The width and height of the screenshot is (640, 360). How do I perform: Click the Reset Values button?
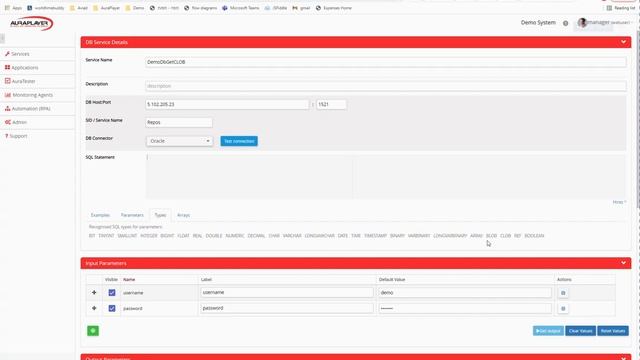[613, 331]
